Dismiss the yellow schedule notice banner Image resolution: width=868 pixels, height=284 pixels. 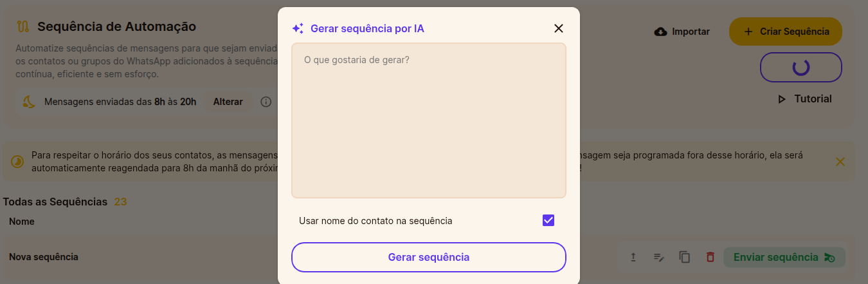(x=840, y=162)
